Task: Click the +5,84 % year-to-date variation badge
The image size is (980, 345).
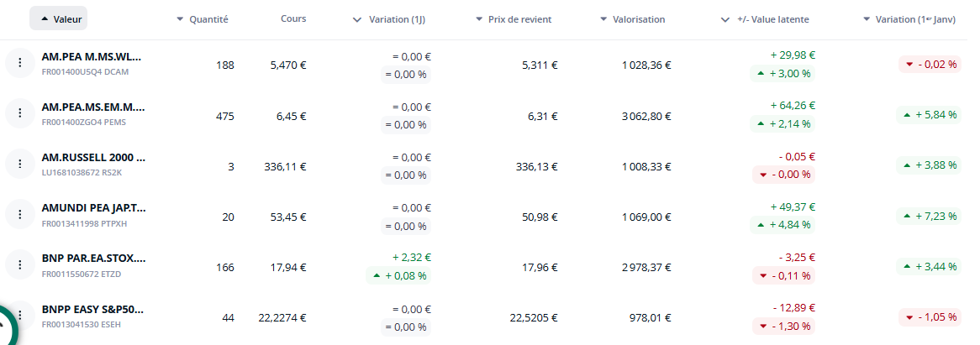Action: click(x=930, y=115)
